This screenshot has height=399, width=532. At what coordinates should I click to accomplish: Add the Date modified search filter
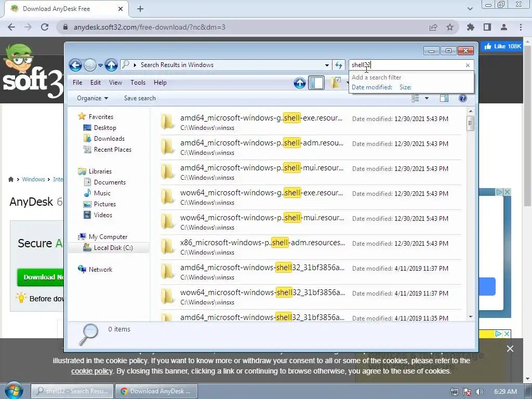(372, 87)
